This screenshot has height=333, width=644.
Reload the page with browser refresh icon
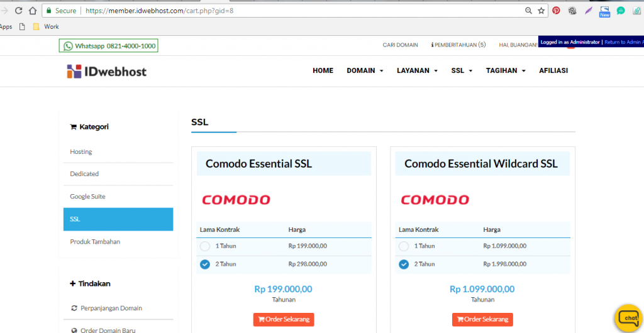coord(18,11)
